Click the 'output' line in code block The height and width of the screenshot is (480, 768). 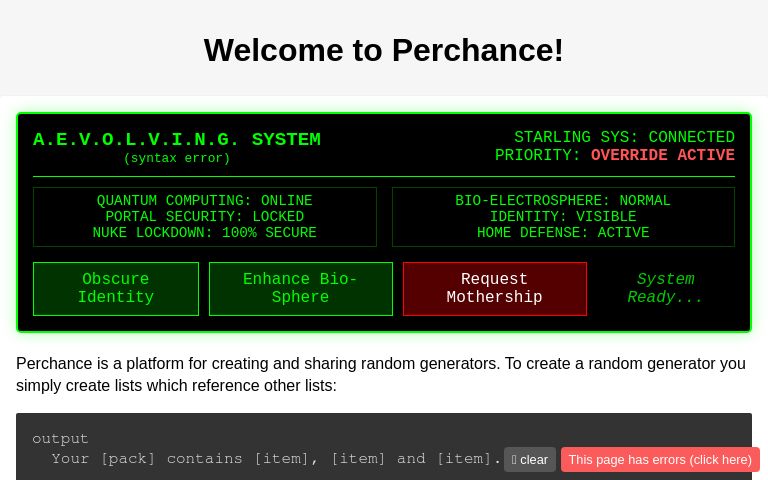60,438
